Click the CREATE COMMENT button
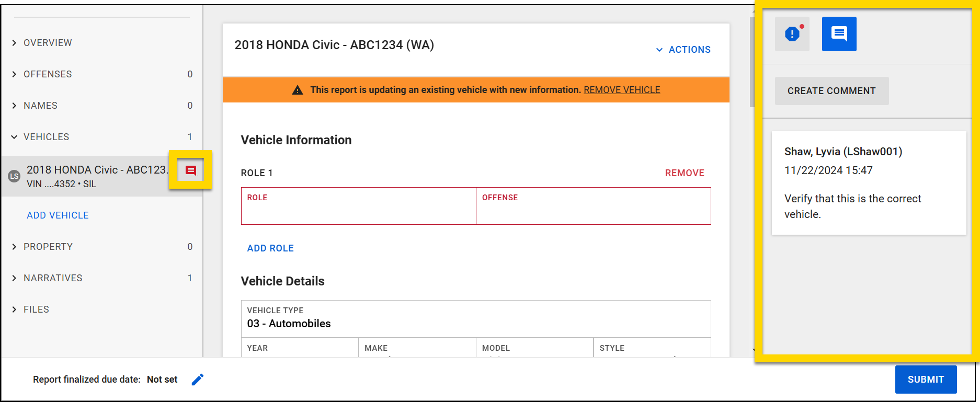Image resolution: width=980 pixels, height=402 pixels. tap(831, 90)
